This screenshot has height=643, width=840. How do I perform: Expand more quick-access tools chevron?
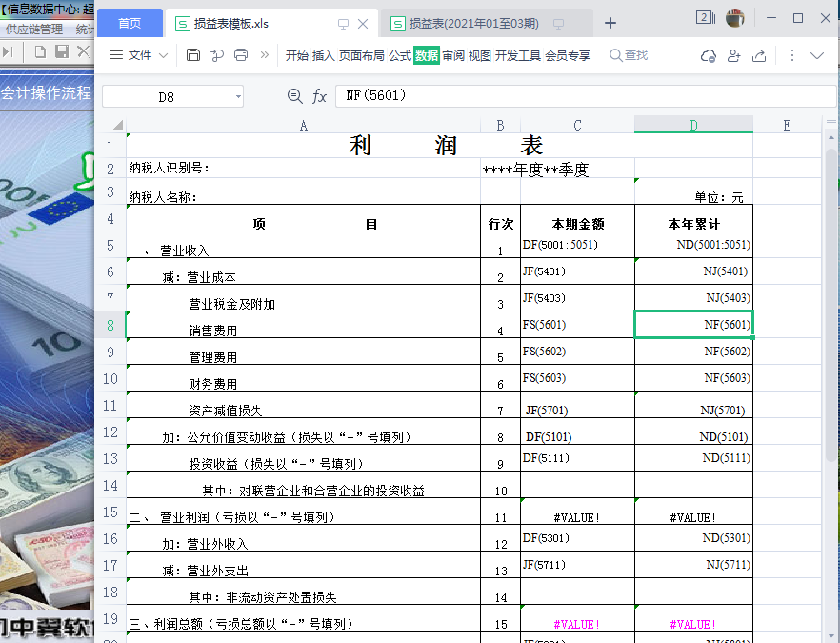(264, 54)
